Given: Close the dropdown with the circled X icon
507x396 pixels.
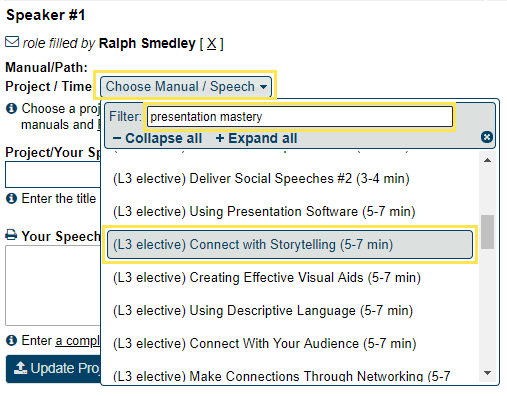Looking at the screenshot, I should pyautogui.click(x=487, y=137).
